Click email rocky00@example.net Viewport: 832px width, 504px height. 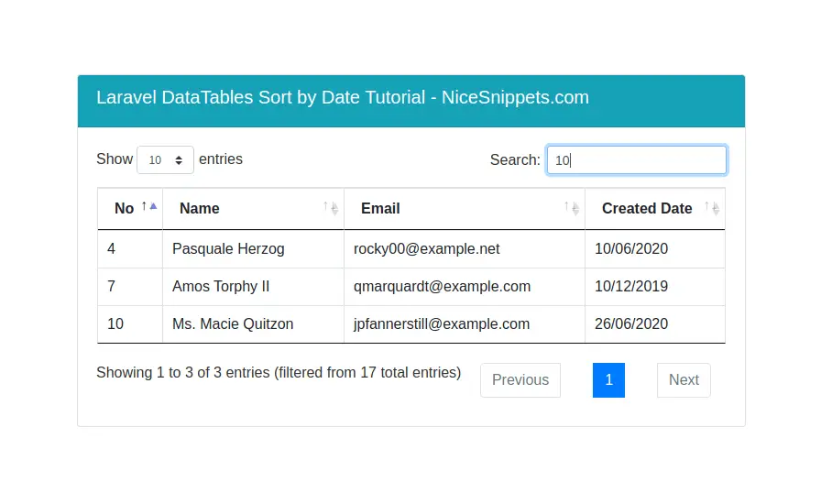pyautogui.click(x=427, y=249)
